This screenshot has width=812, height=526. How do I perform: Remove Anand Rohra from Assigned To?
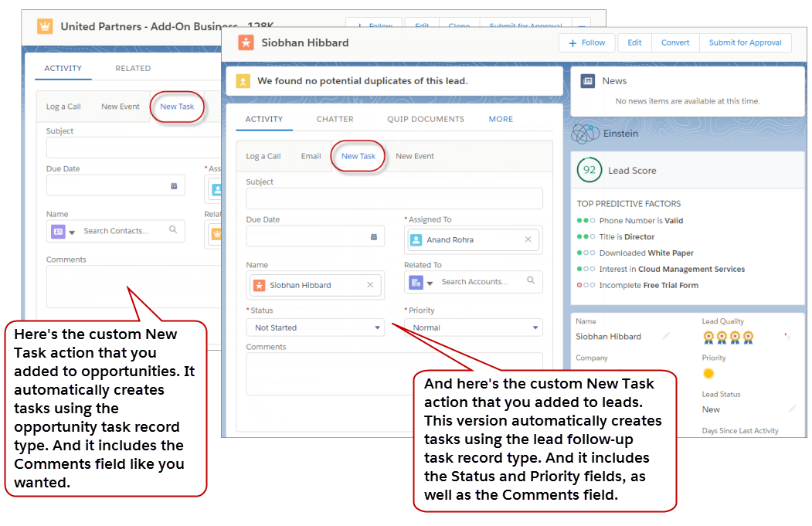528,239
